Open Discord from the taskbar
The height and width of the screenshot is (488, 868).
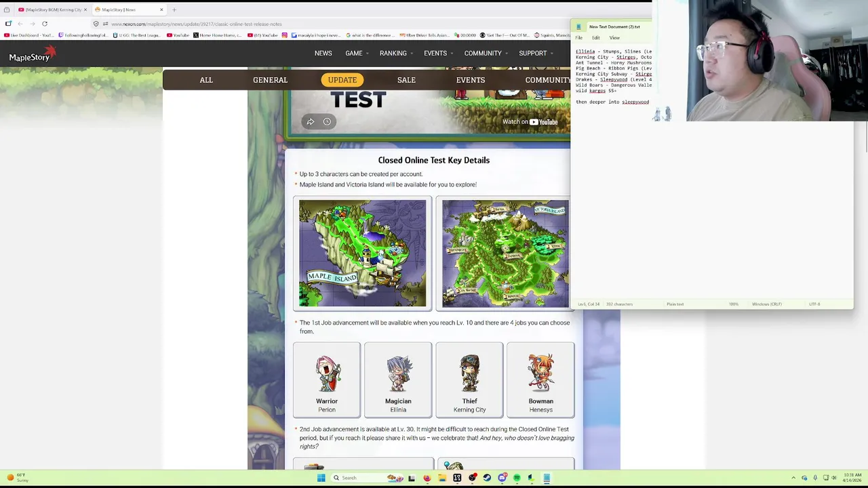pyautogui.click(x=502, y=478)
